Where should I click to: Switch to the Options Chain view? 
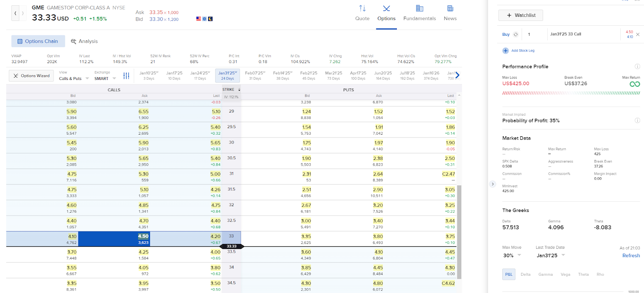pos(37,41)
